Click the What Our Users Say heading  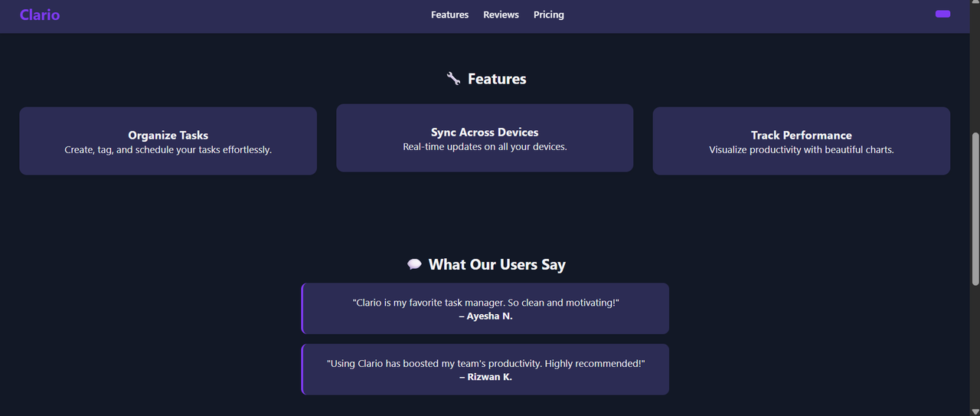pyautogui.click(x=497, y=264)
